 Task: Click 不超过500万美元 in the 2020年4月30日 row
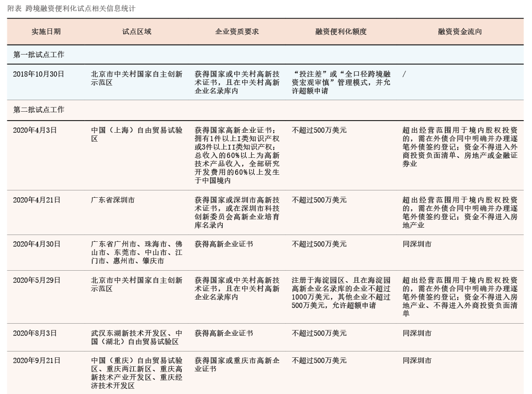tap(319, 244)
